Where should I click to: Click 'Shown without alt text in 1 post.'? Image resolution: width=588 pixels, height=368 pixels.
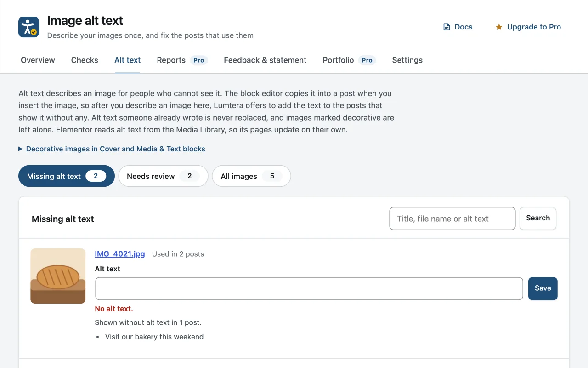pos(148,322)
